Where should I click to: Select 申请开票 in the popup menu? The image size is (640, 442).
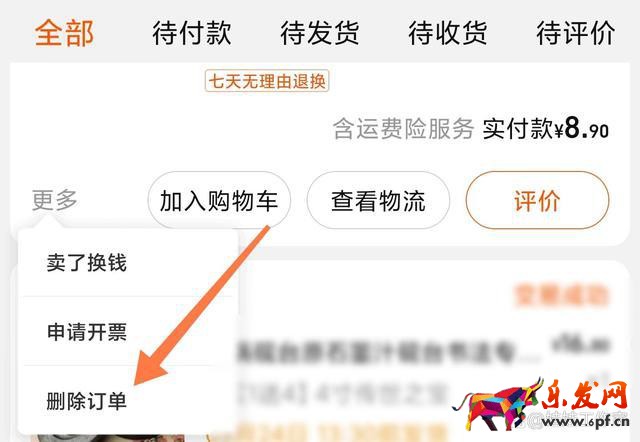coord(87,331)
